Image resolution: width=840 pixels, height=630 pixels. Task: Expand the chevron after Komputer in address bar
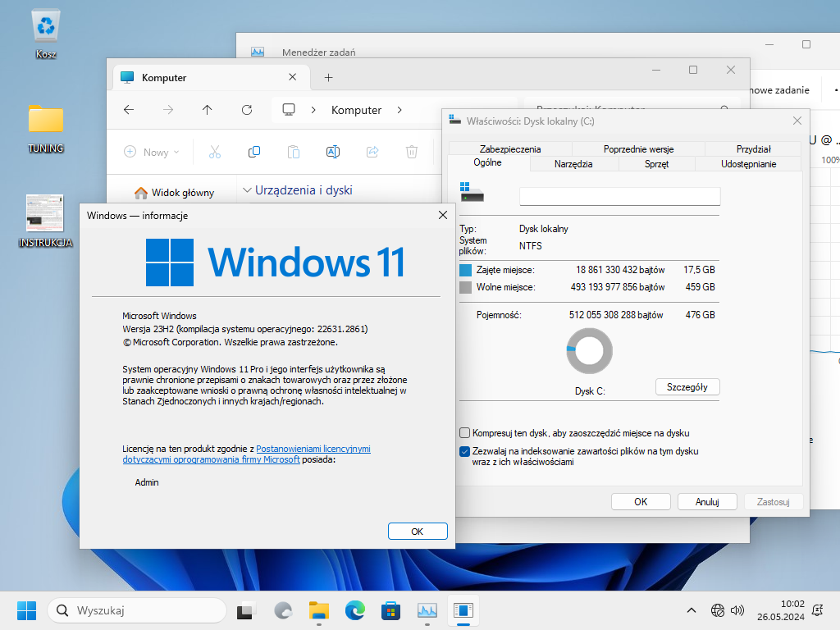tap(399, 110)
